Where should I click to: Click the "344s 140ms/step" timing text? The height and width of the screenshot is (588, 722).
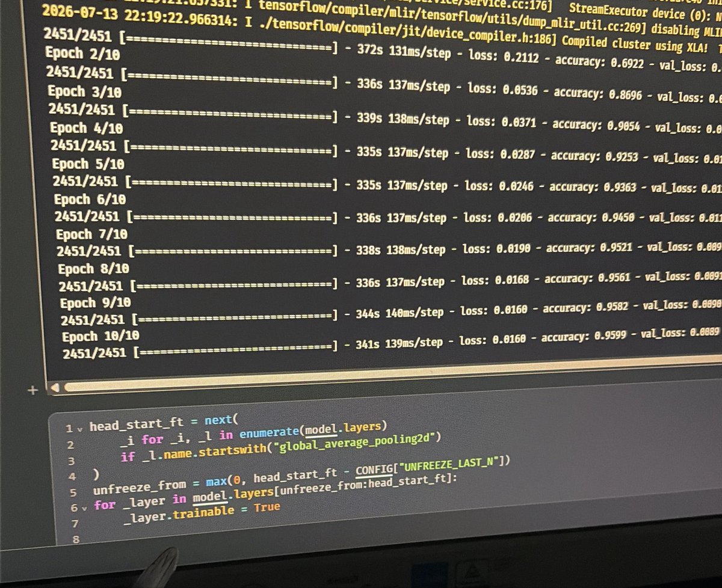click(398, 312)
